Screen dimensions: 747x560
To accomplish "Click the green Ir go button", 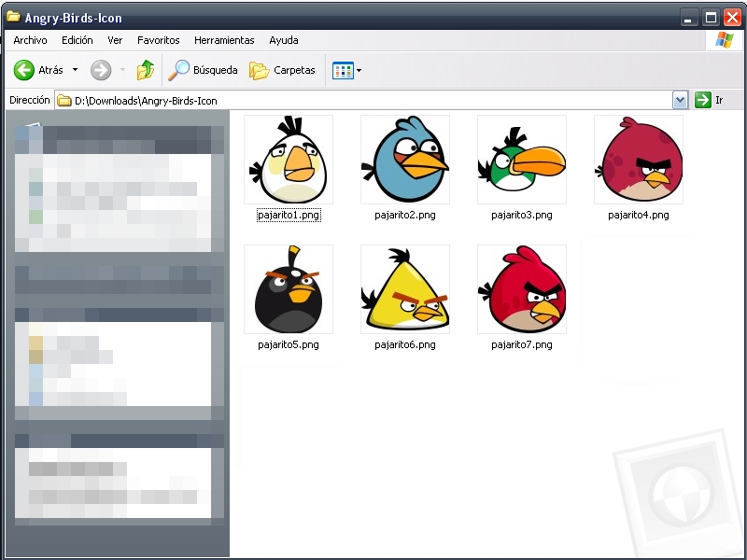I will (709, 100).
